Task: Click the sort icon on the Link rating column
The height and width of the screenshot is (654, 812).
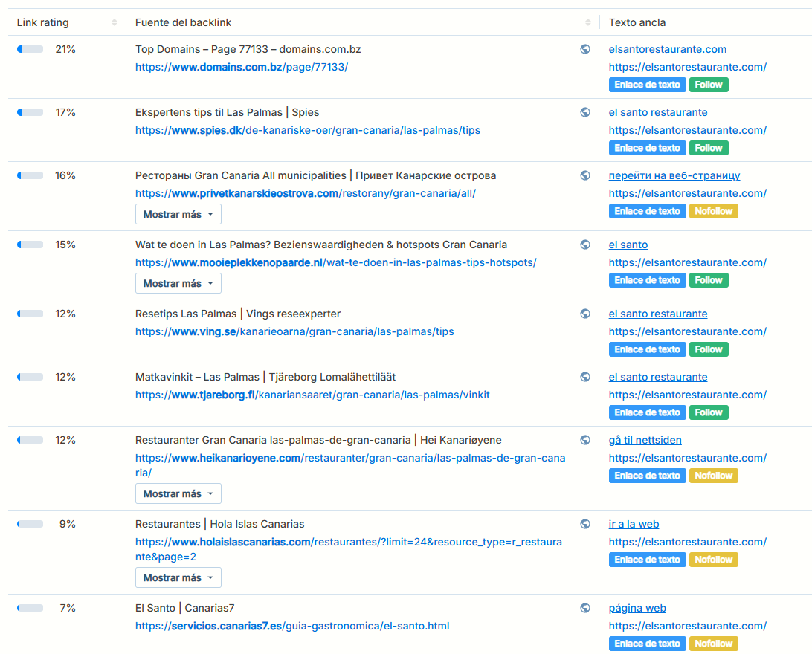Action: click(x=116, y=22)
